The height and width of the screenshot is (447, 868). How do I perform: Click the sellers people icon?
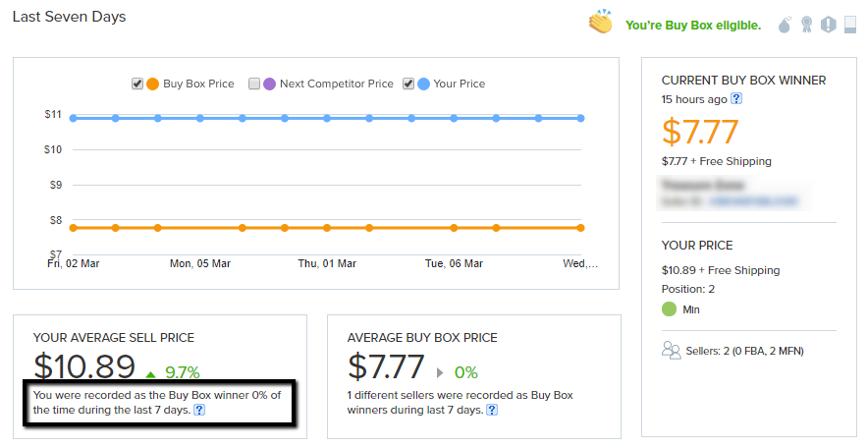pyautogui.click(x=672, y=350)
